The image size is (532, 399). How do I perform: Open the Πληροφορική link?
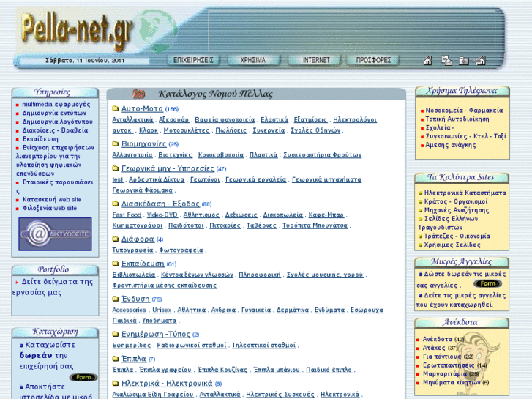[260, 275]
